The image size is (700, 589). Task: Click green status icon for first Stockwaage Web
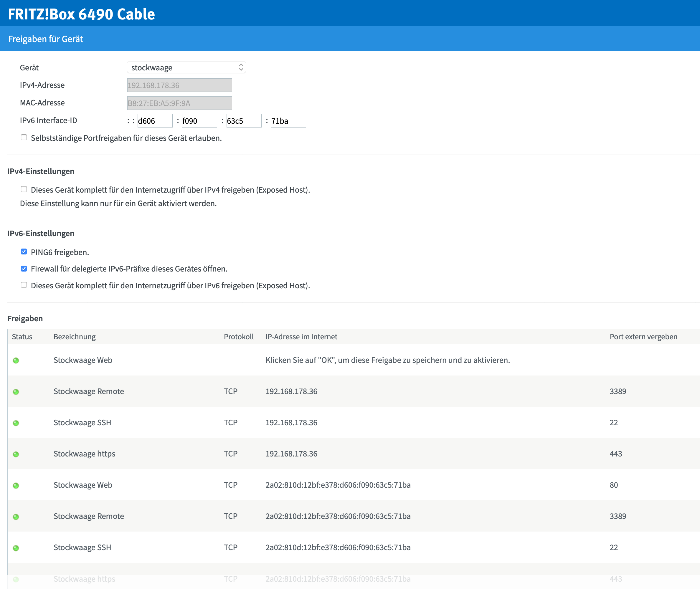click(16, 360)
